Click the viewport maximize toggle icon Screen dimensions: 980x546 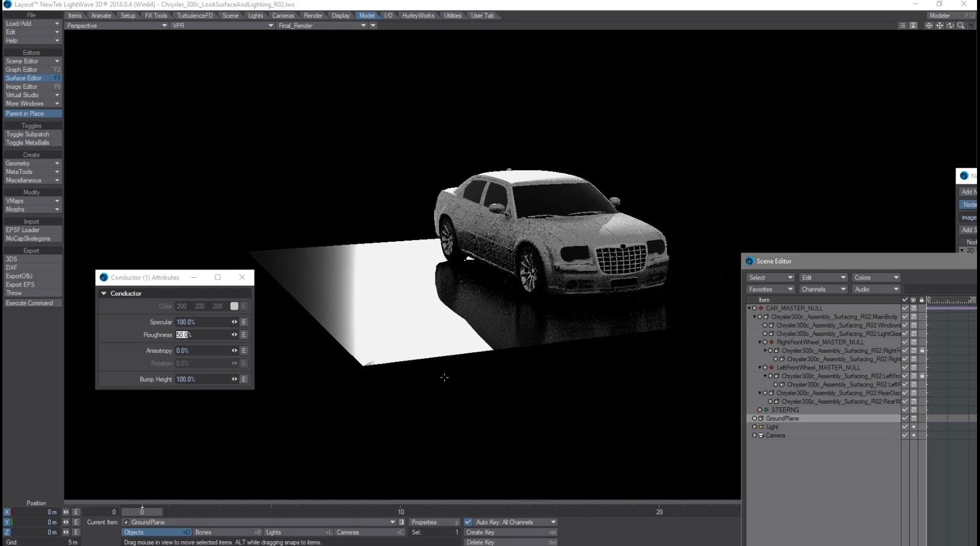coord(971,26)
